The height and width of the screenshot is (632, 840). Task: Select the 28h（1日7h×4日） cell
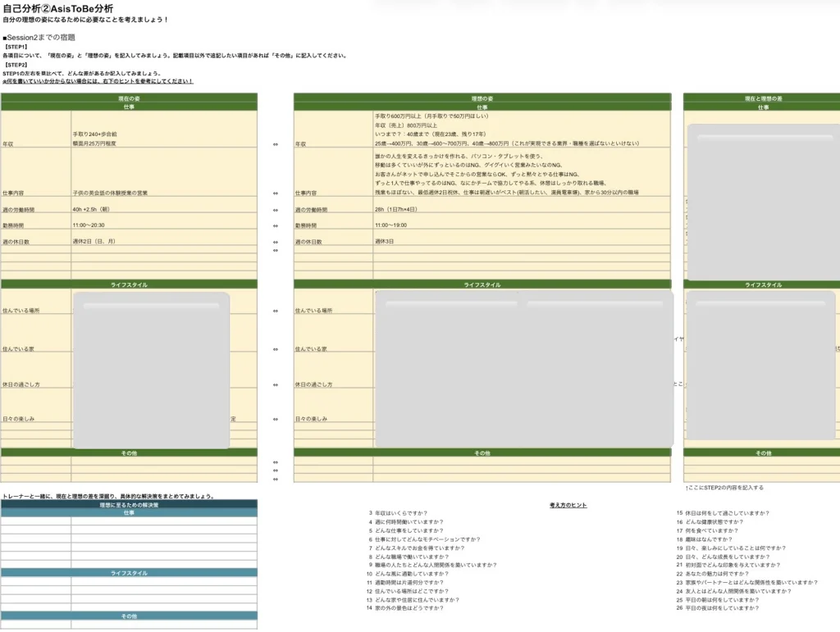[396, 210]
